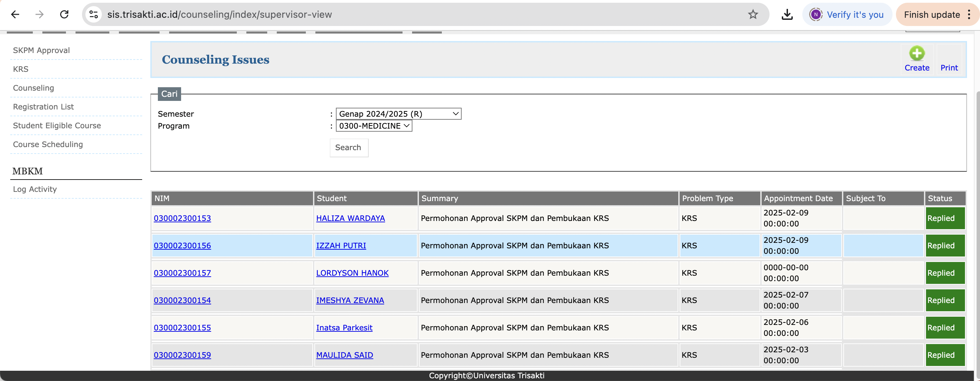
Task: Open the Semester dropdown
Action: pos(398,114)
